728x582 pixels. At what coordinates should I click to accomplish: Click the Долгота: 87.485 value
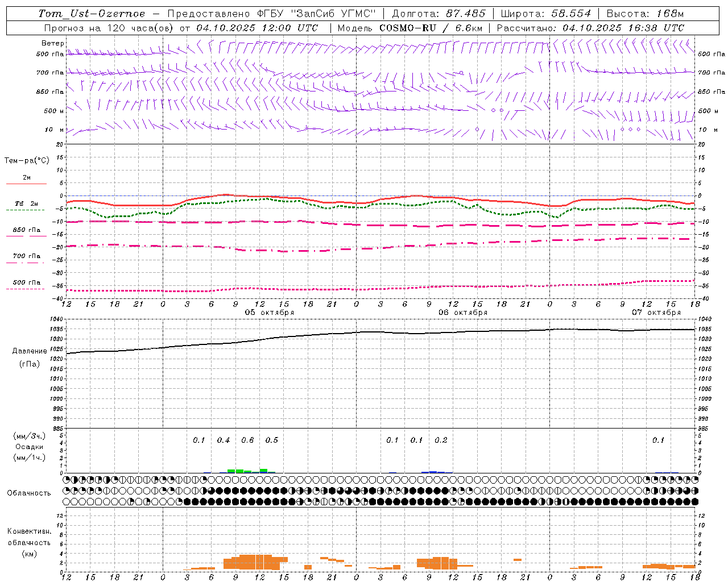click(439, 14)
